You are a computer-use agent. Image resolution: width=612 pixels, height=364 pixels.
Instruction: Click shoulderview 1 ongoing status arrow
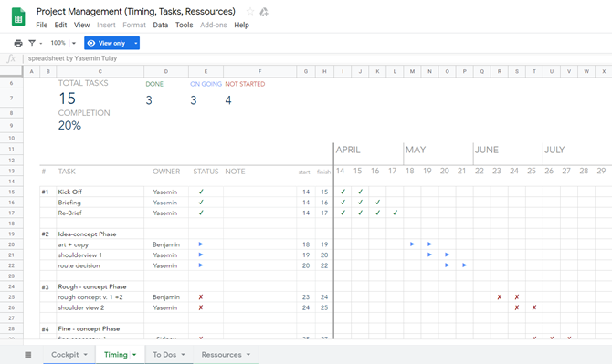pos(201,255)
